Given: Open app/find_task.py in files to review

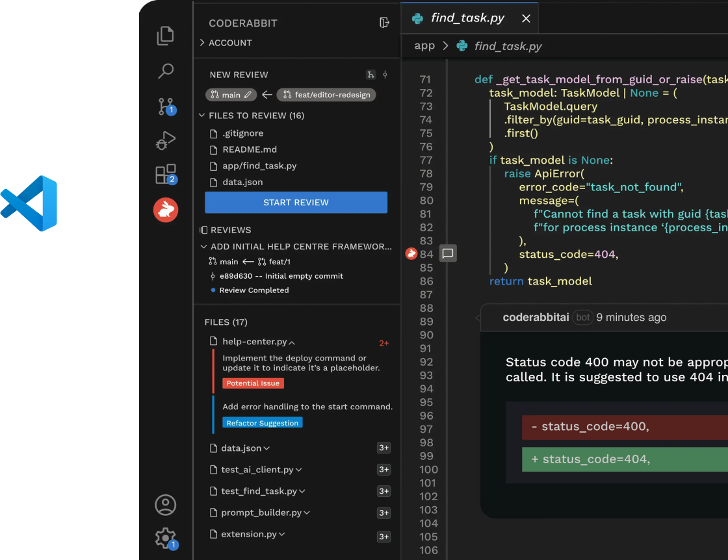Looking at the screenshot, I should [x=259, y=166].
